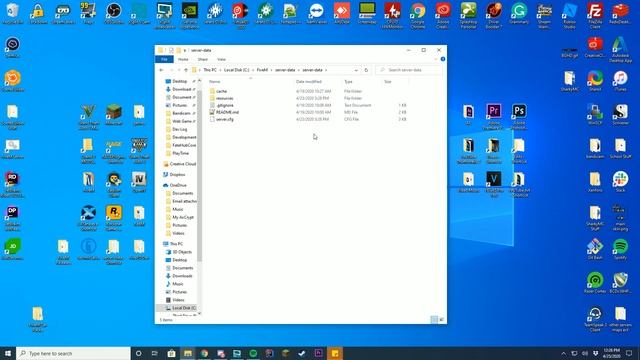Open the notification center
The width and height of the screenshot is (640, 360).
click(x=629, y=353)
